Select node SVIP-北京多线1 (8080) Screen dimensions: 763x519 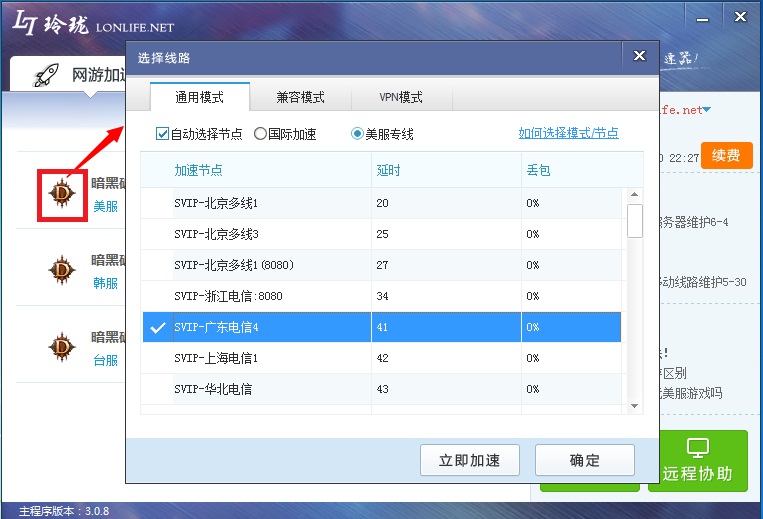click(x=381, y=265)
